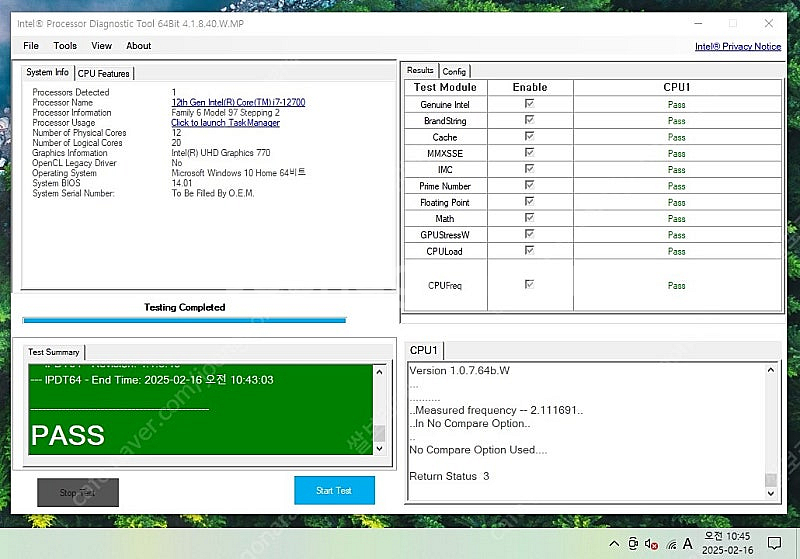The image size is (800, 559).
Task: Click Test Summary scroll down arrow
Action: [x=379, y=448]
